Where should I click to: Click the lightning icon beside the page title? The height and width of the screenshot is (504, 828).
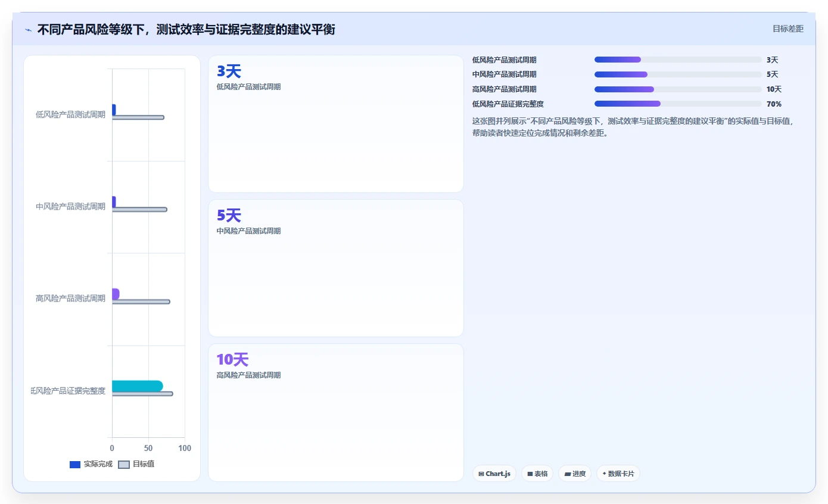[x=28, y=30]
